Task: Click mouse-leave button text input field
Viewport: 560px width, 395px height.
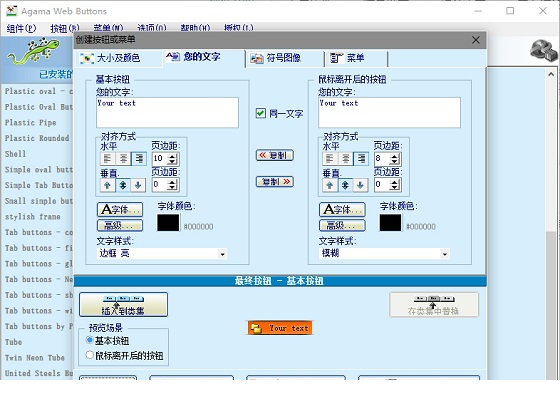Action: click(389, 112)
